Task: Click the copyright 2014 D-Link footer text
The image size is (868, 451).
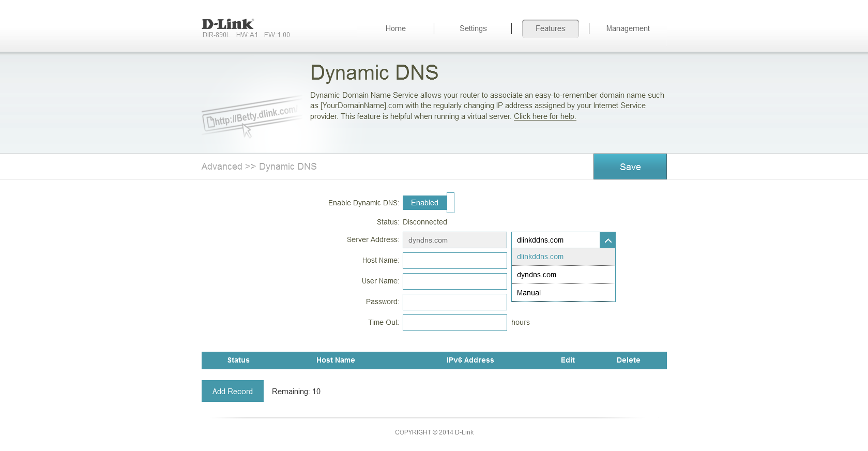Action: point(434,432)
